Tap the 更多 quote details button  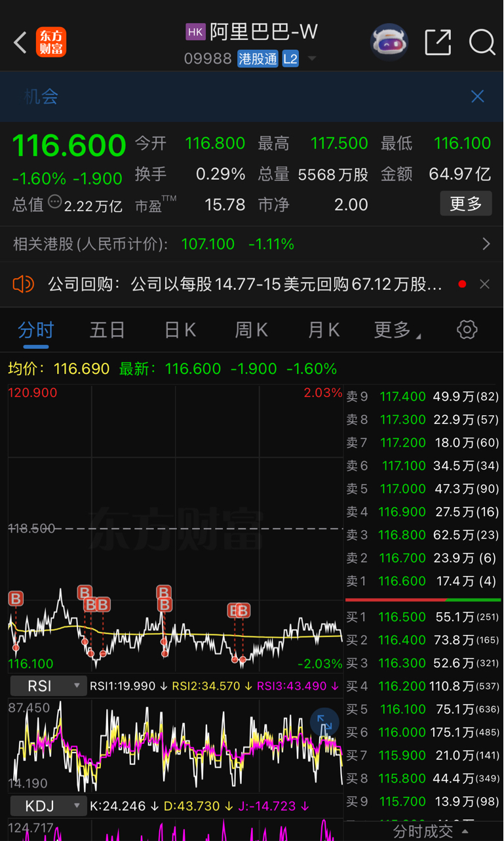pos(466,204)
